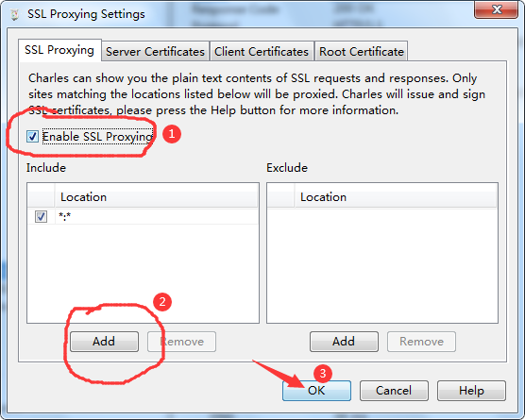Open the Server Certificates tab
Image resolution: width=525 pixels, height=420 pixels.
(156, 52)
